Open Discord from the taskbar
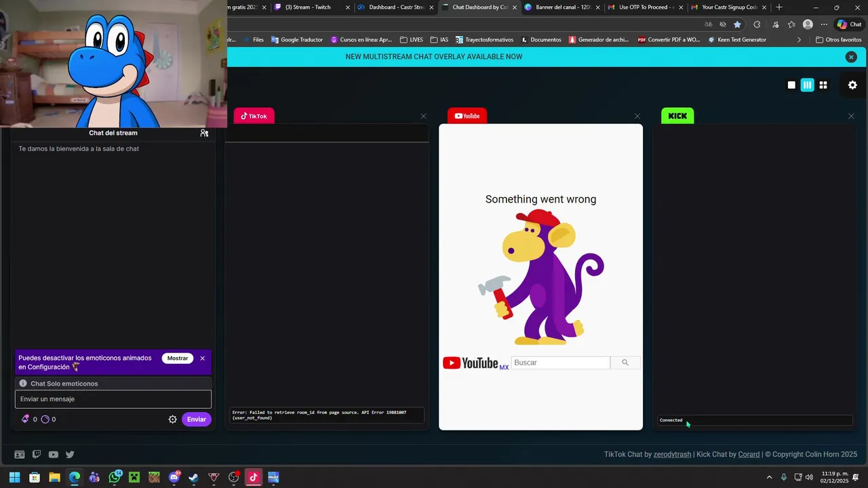 (x=174, y=477)
